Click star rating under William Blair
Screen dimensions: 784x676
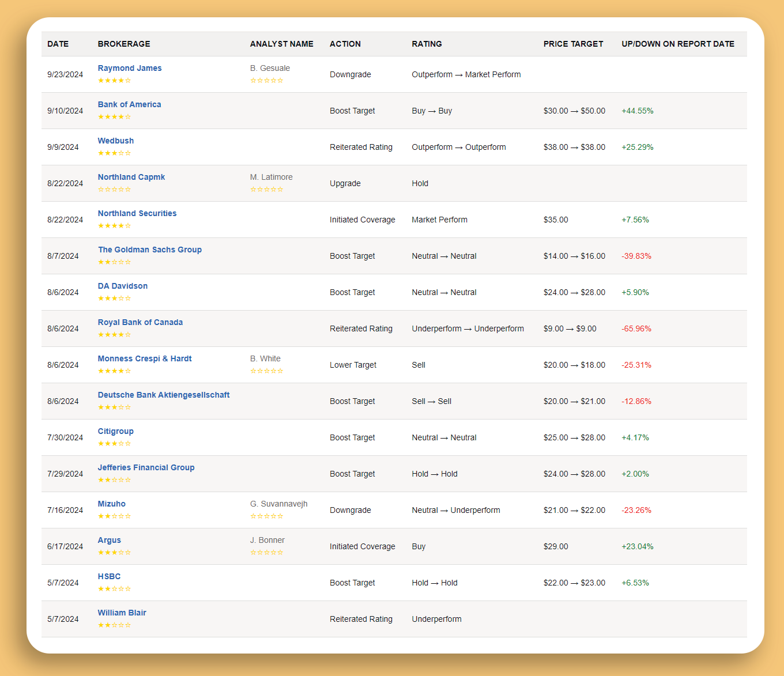click(x=115, y=625)
